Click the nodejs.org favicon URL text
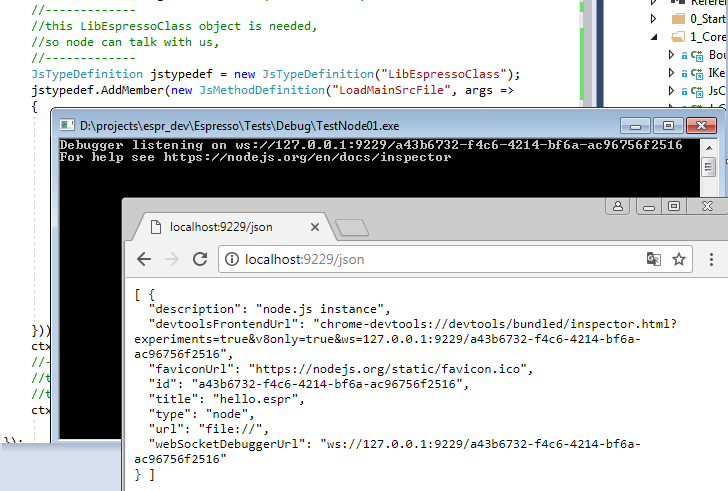Image resolution: width=728 pixels, height=491 pixels. click(388, 369)
